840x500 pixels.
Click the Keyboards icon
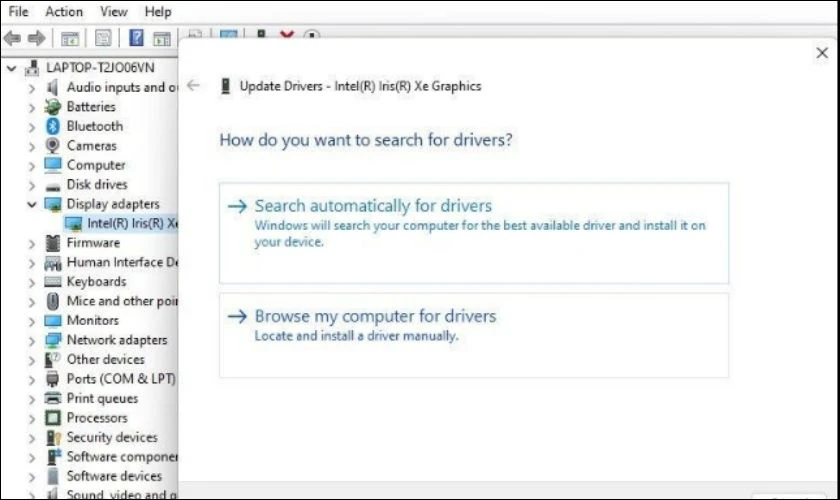point(52,282)
